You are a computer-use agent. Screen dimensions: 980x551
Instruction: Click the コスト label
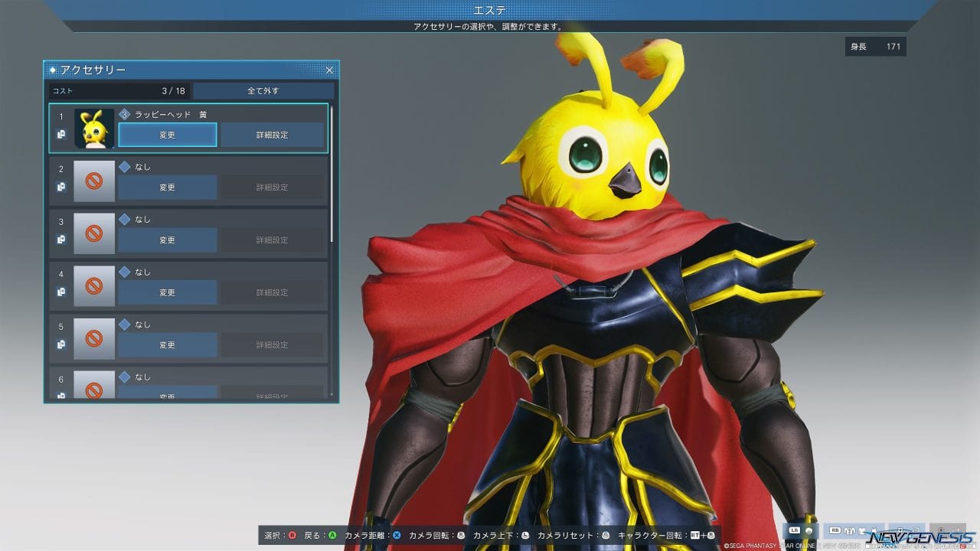[x=62, y=91]
